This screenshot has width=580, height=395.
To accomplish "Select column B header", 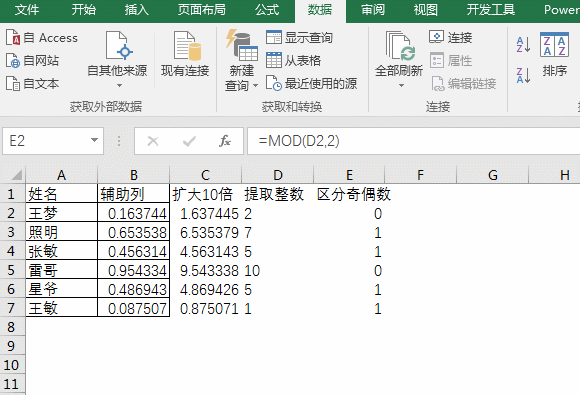I will click(x=134, y=175).
